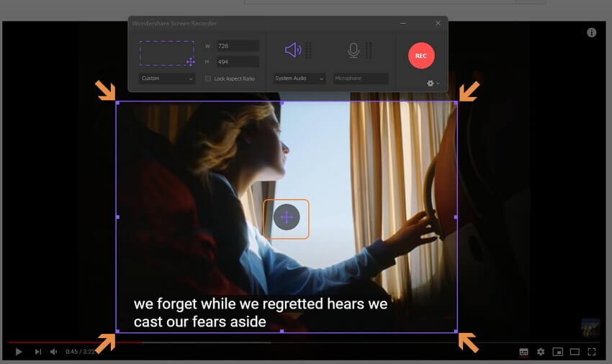Image resolution: width=612 pixels, height=364 pixels.
Task: Click the system audio level meter
Action: [308, 50]
